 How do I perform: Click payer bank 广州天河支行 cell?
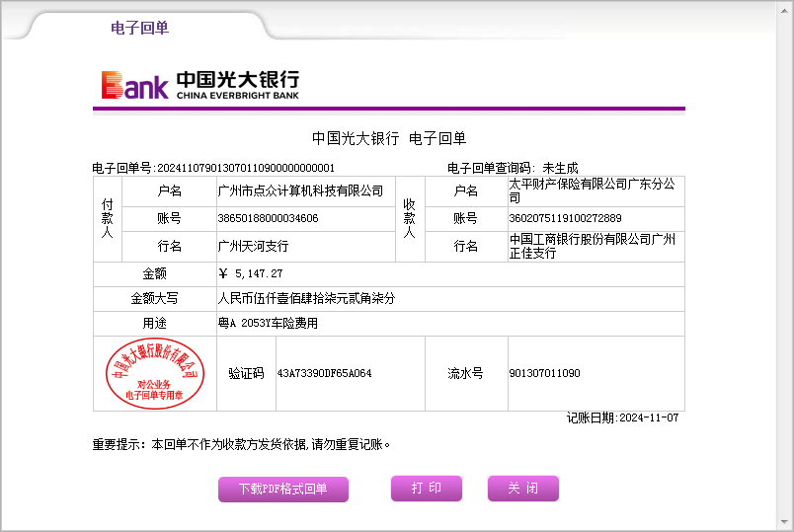click(254, 246)
